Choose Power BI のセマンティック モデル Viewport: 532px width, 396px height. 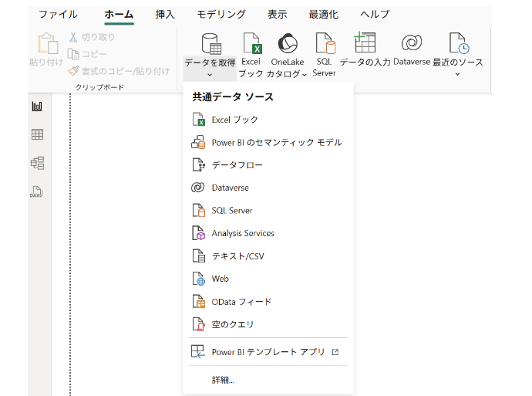(268, 142)
